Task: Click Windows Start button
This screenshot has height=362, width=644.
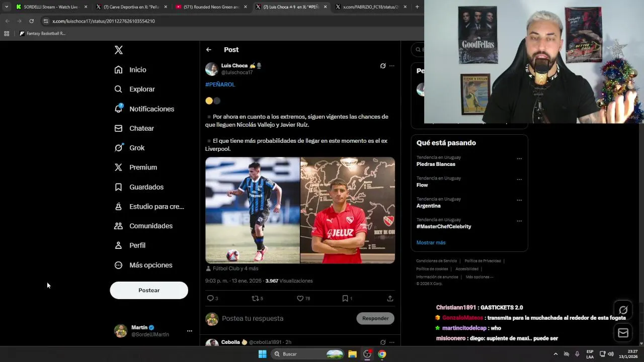Action: tap(262, 354)
